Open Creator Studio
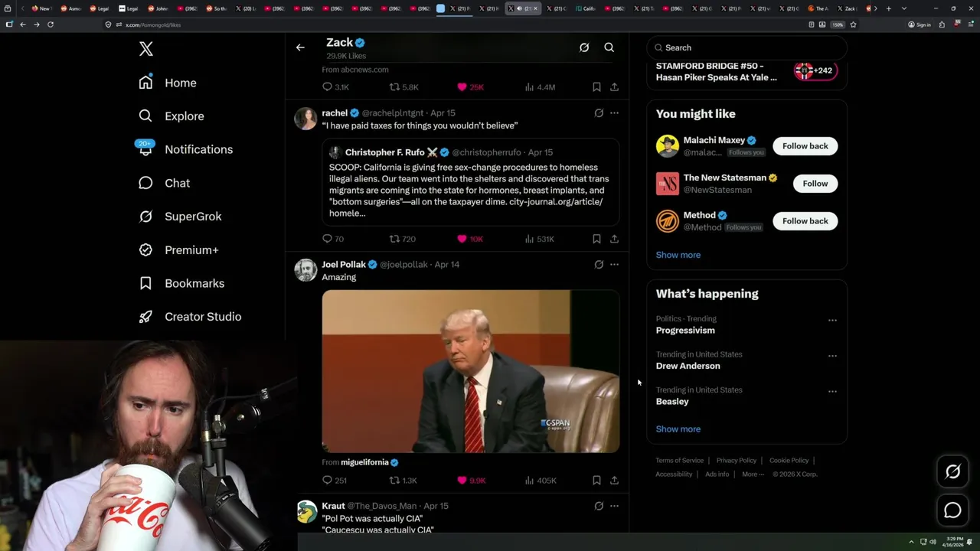The height and width of the screenshot is (551, 980). tap(190, 317)
